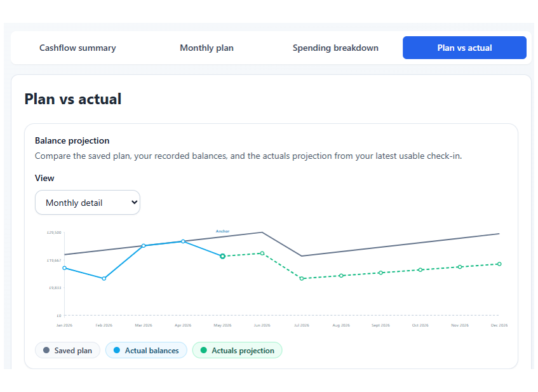Viewport: 538px width, 392px height.
Task: Click the Dec 2026 projection data point
Action: tap(499, 264)
